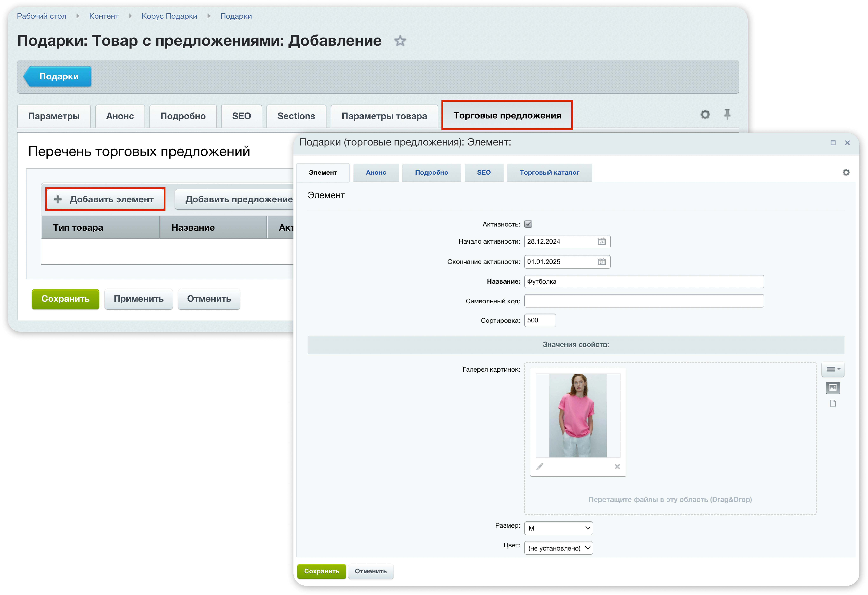Image resolution: width=868 pixels, height=595 pixels.
Task: Save the element with dialog Сохранить button
Action: coord(322,571)
